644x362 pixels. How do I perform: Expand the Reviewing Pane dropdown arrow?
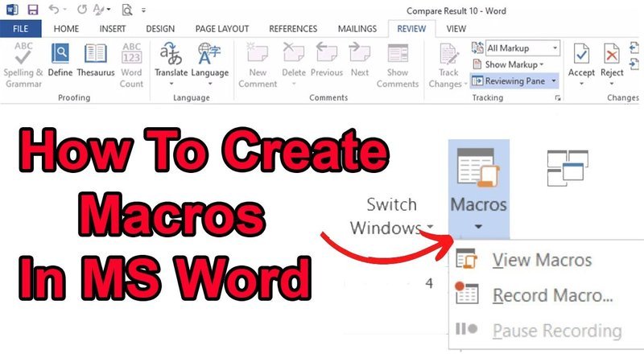click(x=554, y=81)
